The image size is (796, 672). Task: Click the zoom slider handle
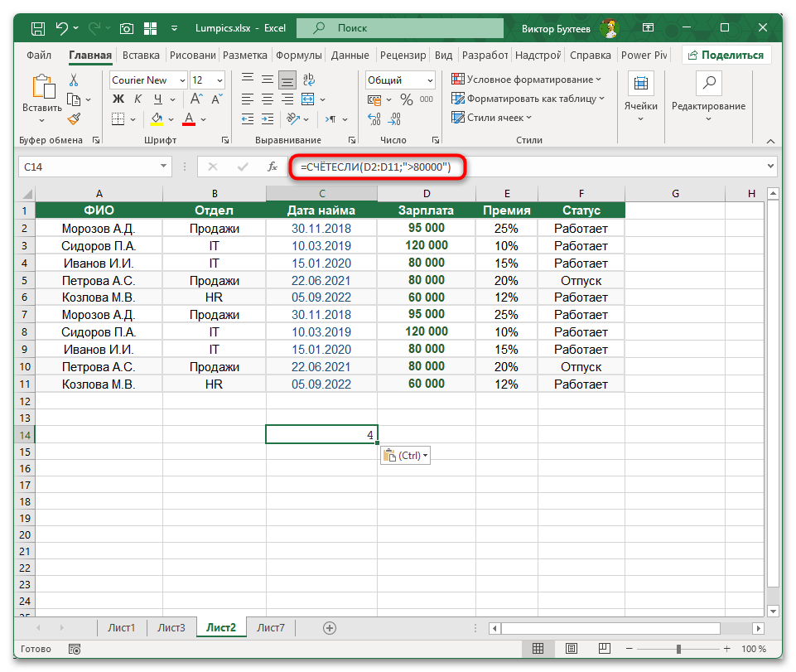pyautogui.click(x=678, y=649)
